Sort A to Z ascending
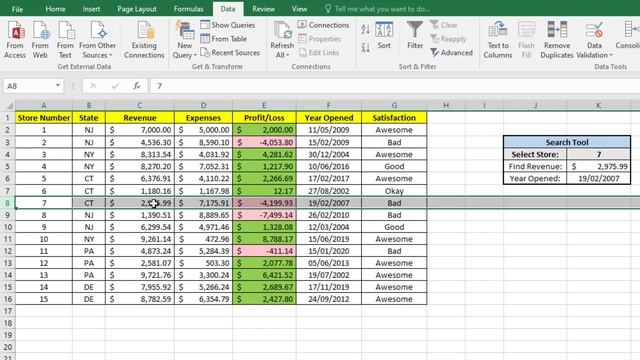 366,29
